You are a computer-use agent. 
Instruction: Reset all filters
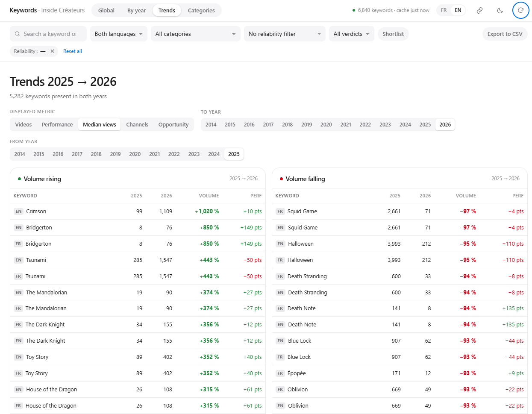[x=73, y=51]
